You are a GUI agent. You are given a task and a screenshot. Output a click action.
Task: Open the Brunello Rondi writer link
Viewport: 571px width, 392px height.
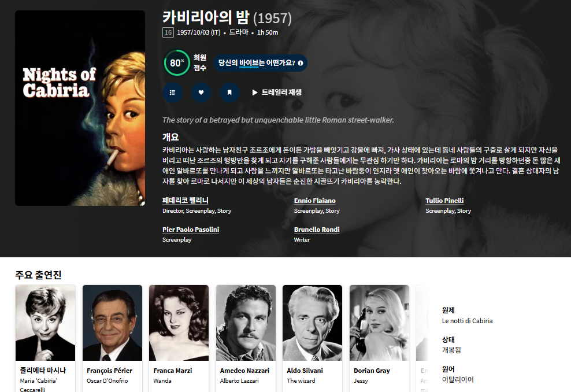[x=317, y=230]
